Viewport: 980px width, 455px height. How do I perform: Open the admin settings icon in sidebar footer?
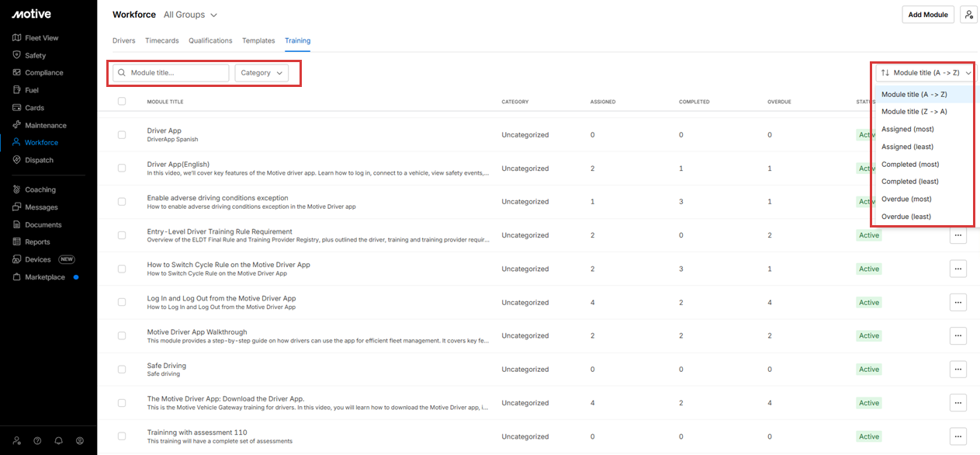[16, 440]
